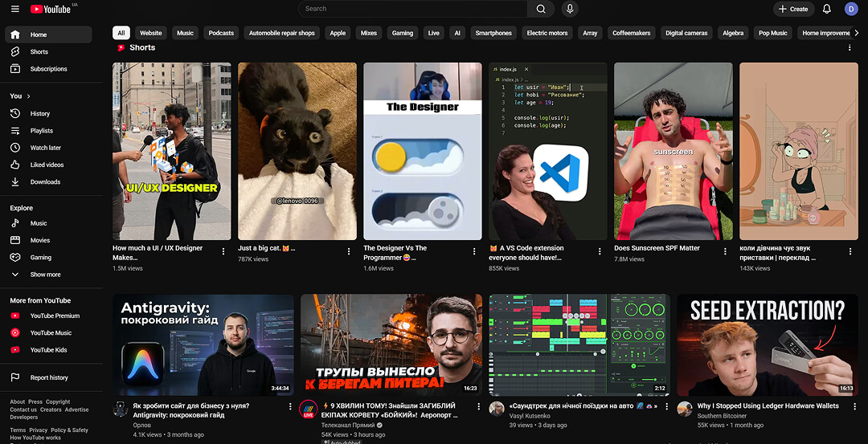Image resolution: width=868 pixels, height=444 pixels.
Task: Select the Music filter chip
Action: [186, 33]
